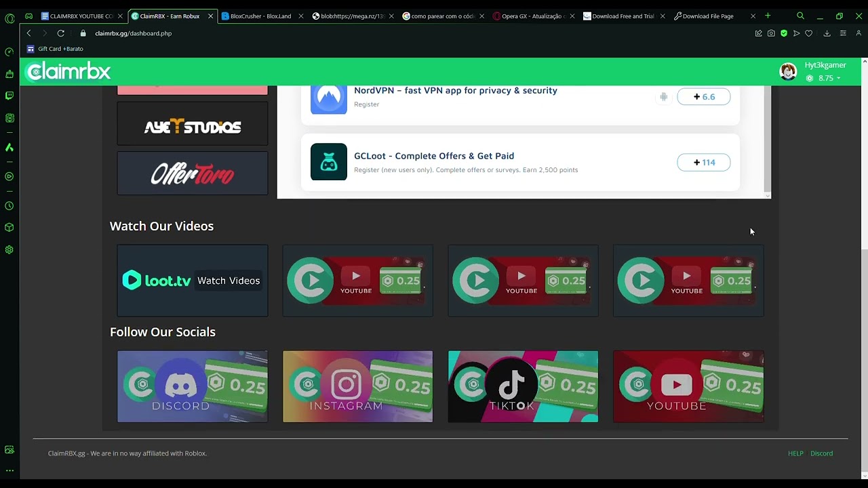
Task: Click the claimrbx logo in header
Action: [68, 71]
